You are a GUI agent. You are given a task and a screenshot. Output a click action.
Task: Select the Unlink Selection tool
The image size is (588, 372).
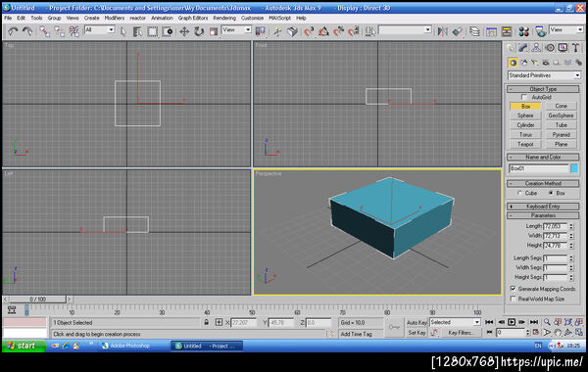59,31
